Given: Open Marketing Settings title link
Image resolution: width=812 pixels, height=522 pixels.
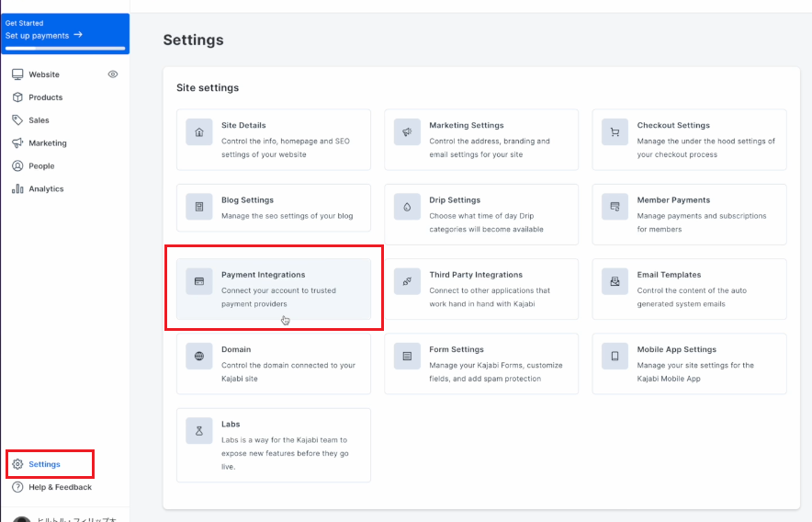Looking at the screenshot, I should [466, 126].
